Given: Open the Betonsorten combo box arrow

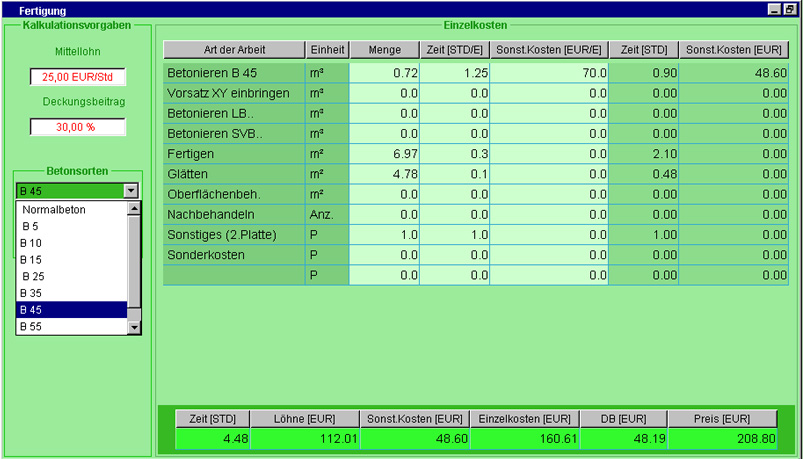Looking at the screenshot, I should point(130,190).
